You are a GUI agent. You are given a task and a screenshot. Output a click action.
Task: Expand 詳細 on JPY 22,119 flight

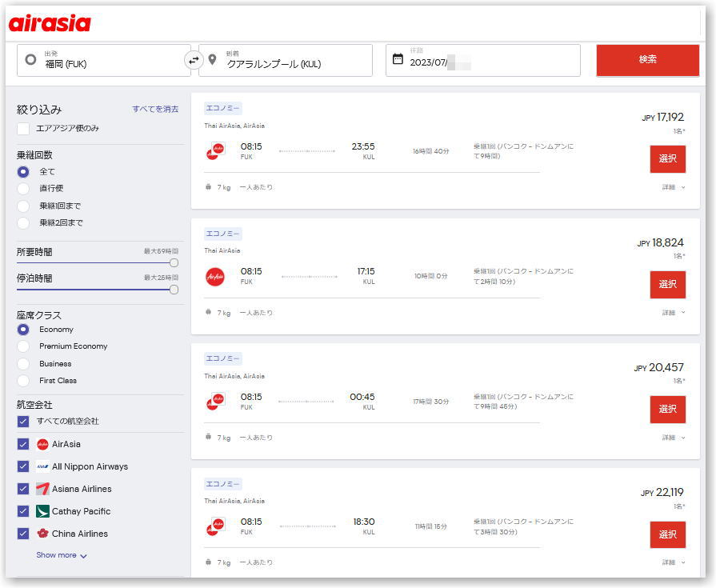tap(674, 562)
